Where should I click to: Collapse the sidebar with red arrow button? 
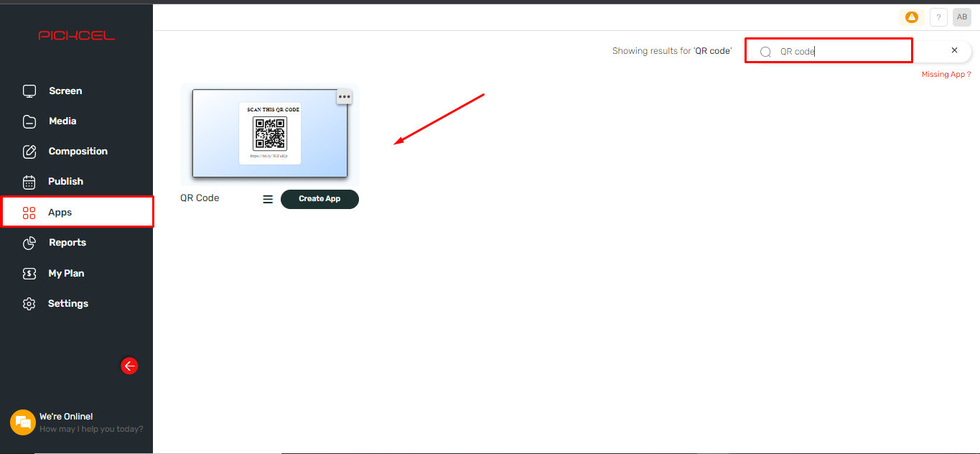pyautogui.click(x=129, y=366)
